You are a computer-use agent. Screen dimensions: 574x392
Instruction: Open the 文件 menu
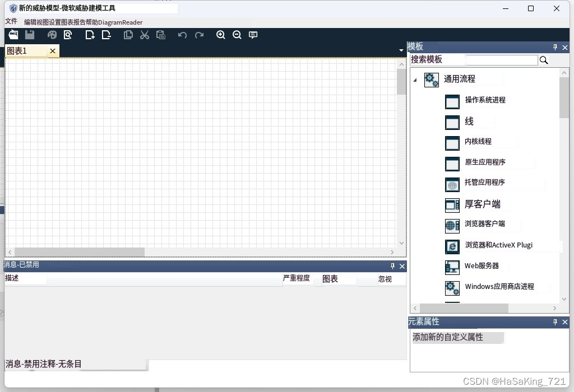(x=11, y=21)
